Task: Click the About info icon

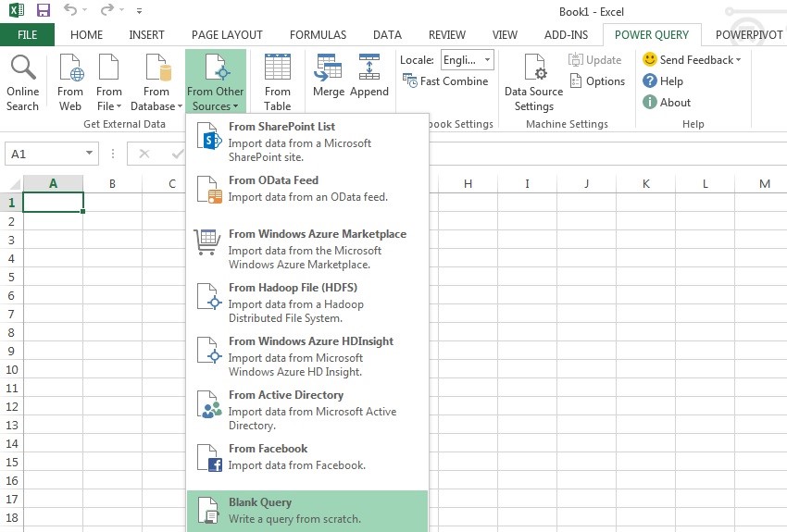Action: [649, 103]
